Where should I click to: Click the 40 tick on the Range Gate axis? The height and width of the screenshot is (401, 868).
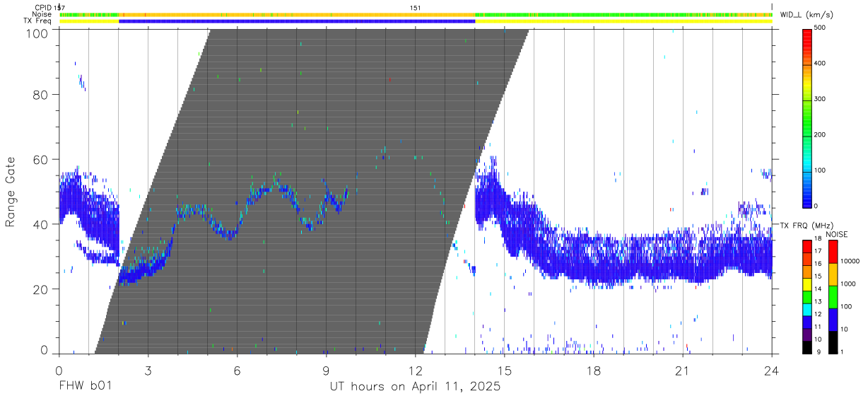point(41,224)
